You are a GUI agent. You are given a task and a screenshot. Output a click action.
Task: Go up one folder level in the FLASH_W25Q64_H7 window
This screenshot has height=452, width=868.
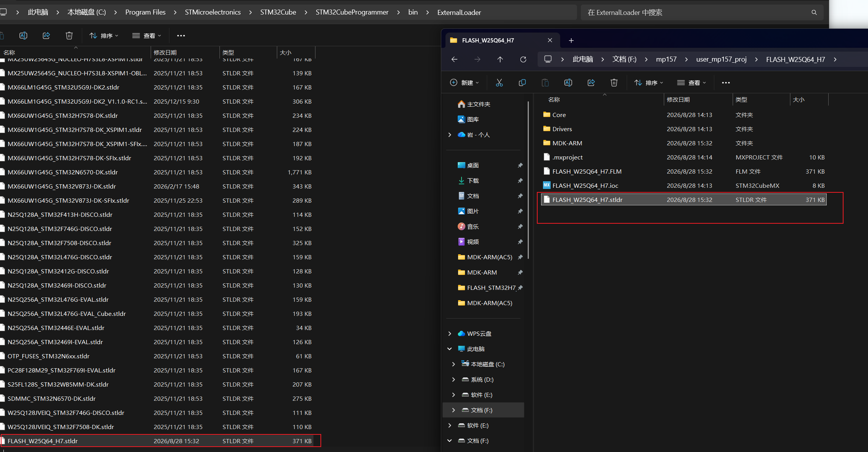[500, 59]
